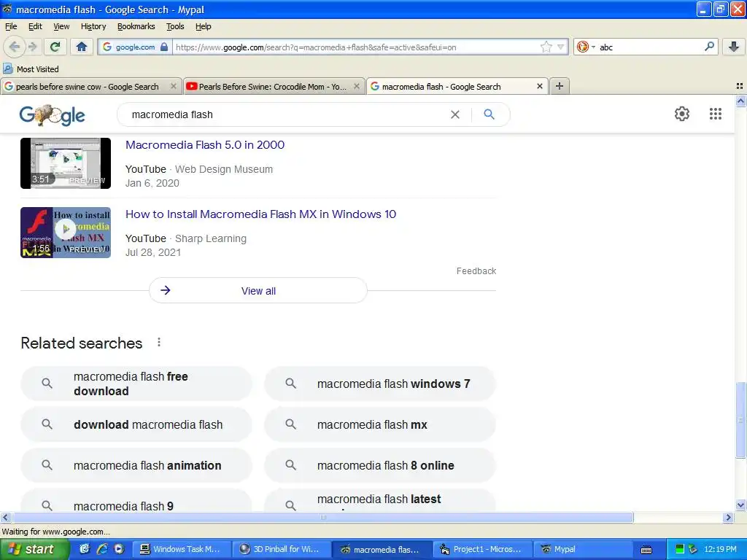747x560 pixels.
Task: Bookmark this page with the star icon
Action: pyautogui.click(x=546, y=47)
